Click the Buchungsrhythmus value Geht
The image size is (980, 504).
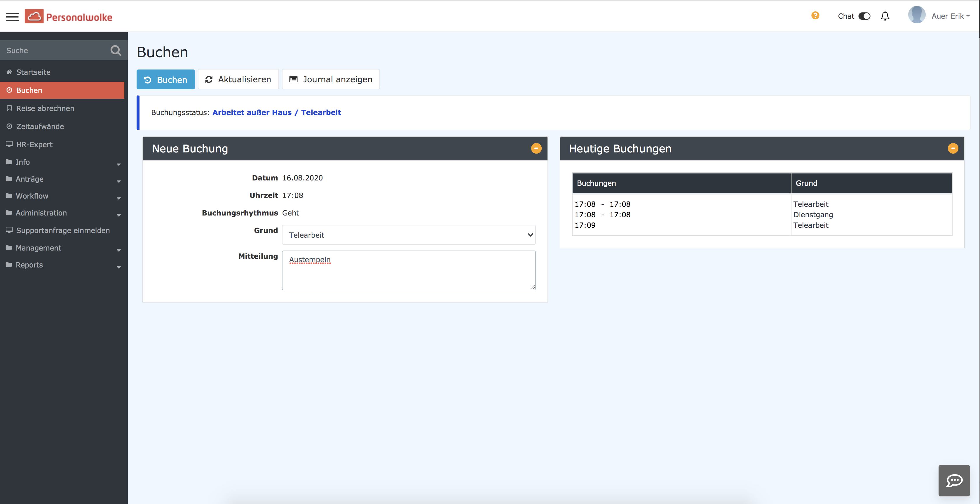coord(290,213)
